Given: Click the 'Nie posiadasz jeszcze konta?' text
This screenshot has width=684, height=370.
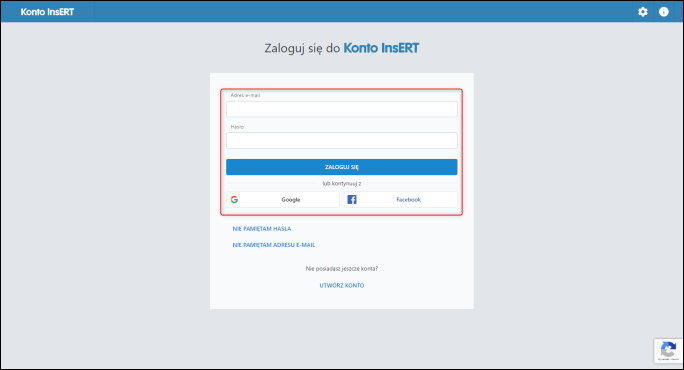Looking at the screenshot, I should [x=342, y=268].
